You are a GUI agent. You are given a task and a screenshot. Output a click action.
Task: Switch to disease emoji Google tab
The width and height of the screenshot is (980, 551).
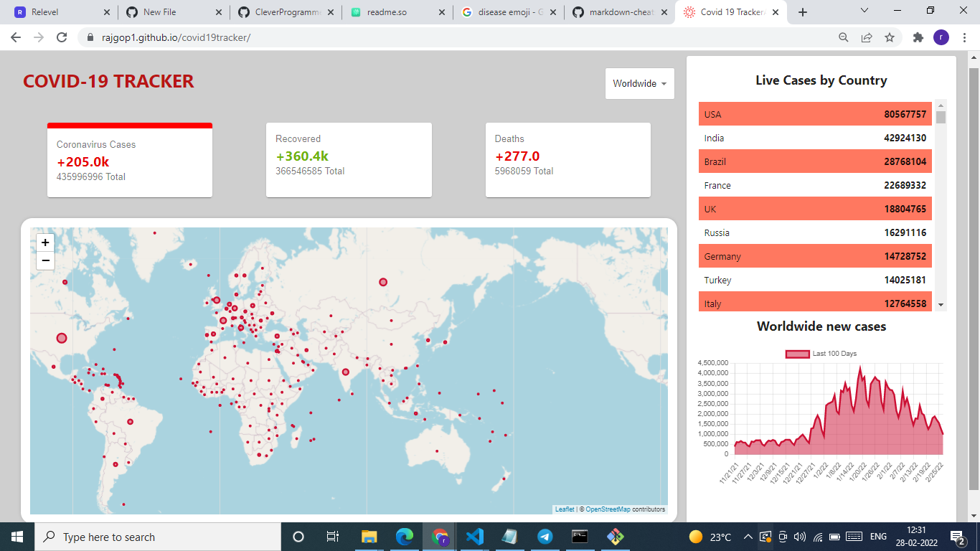[509, 12]
